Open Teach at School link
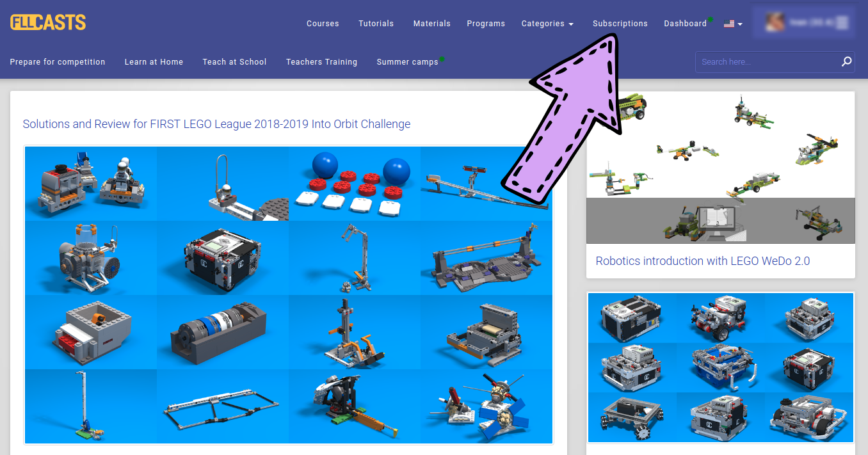868x455 pixels. tap(234, 62)
